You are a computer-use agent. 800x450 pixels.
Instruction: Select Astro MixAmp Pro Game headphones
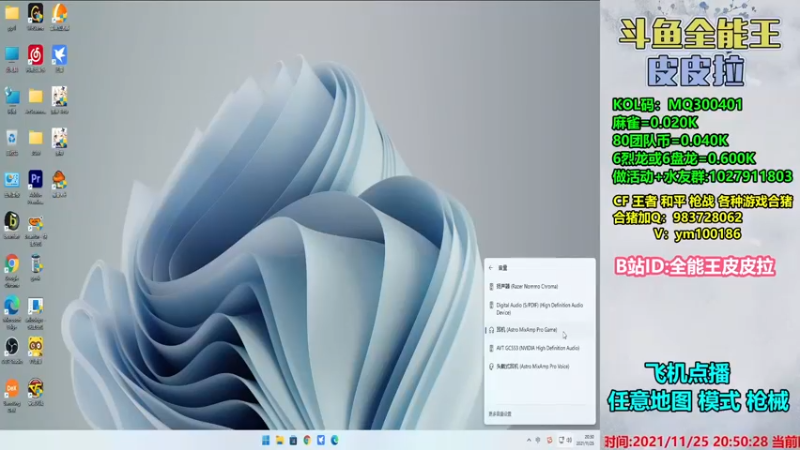[x=539, y=330]
